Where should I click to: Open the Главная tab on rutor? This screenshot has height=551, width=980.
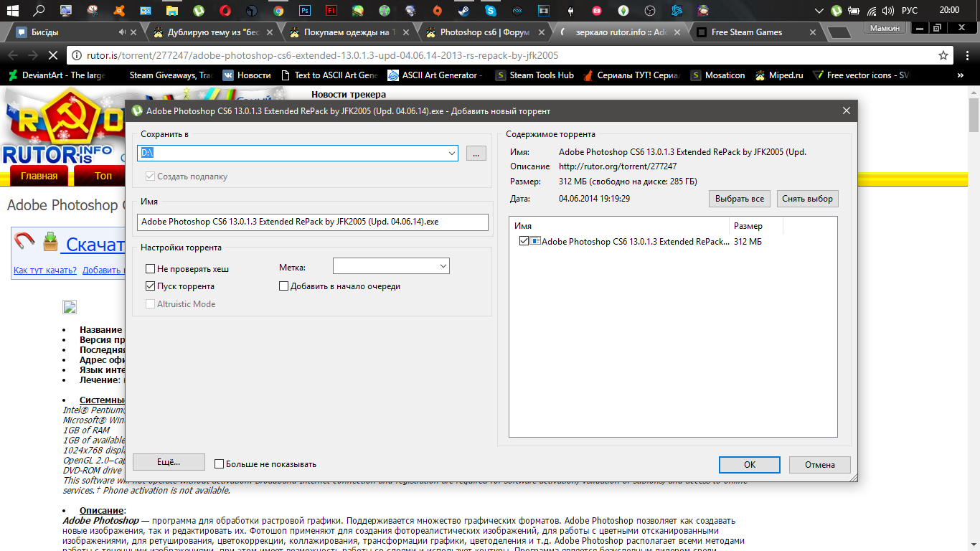pos(39,176)
